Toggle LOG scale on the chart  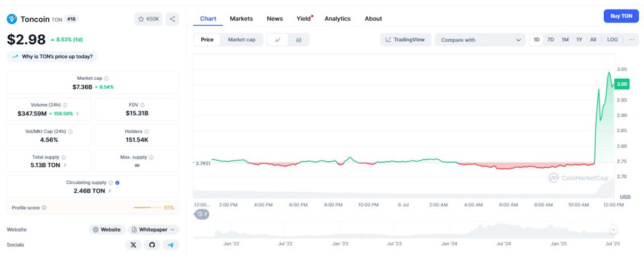612,40
